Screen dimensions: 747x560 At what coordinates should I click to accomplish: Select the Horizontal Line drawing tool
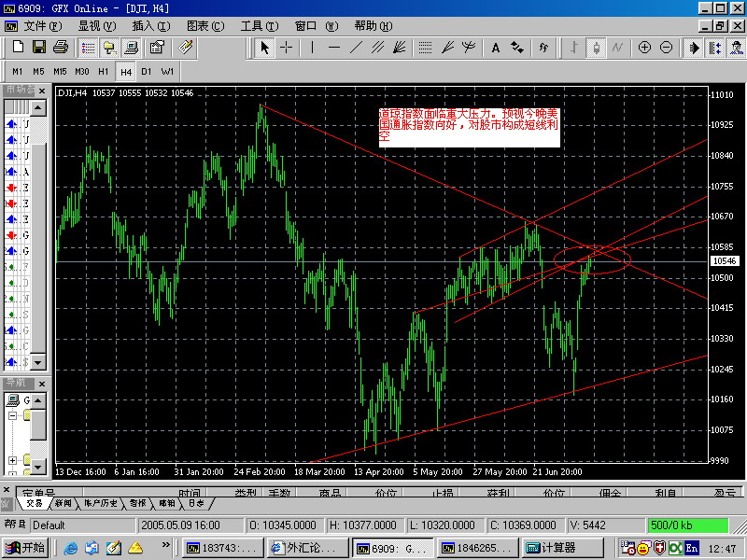pos(334,48)
